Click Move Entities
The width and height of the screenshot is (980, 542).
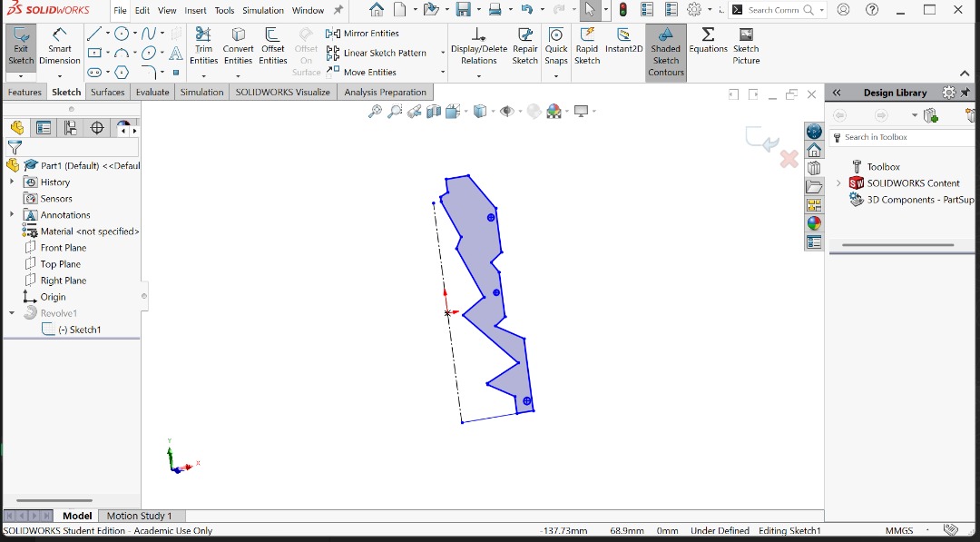[x=361, y=73]
